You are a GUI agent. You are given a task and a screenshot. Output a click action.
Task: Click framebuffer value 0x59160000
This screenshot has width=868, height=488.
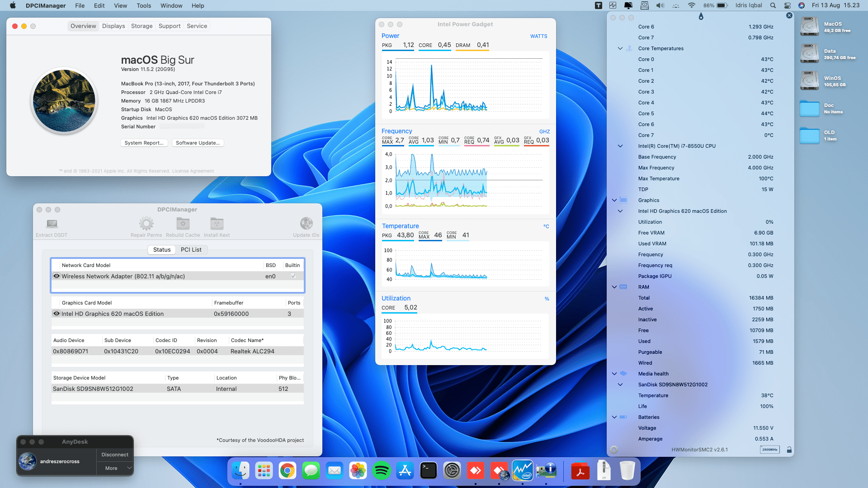coord(231,314)
